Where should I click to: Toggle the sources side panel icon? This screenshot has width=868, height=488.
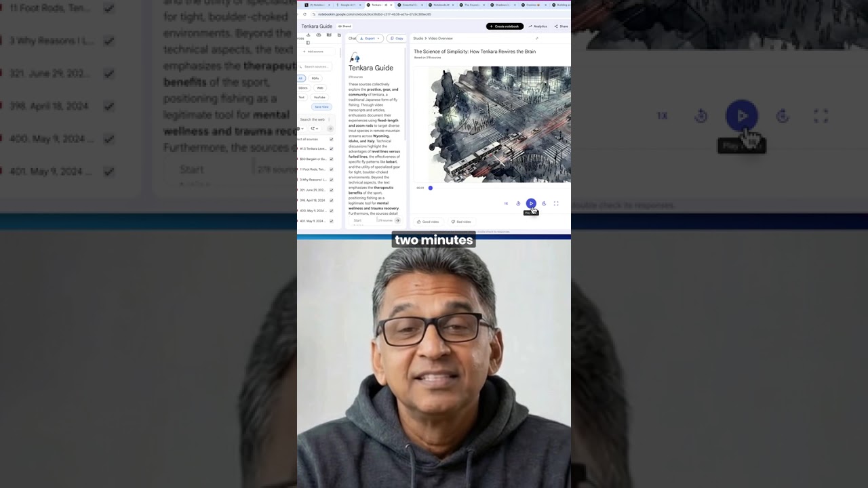click(308, 43)
